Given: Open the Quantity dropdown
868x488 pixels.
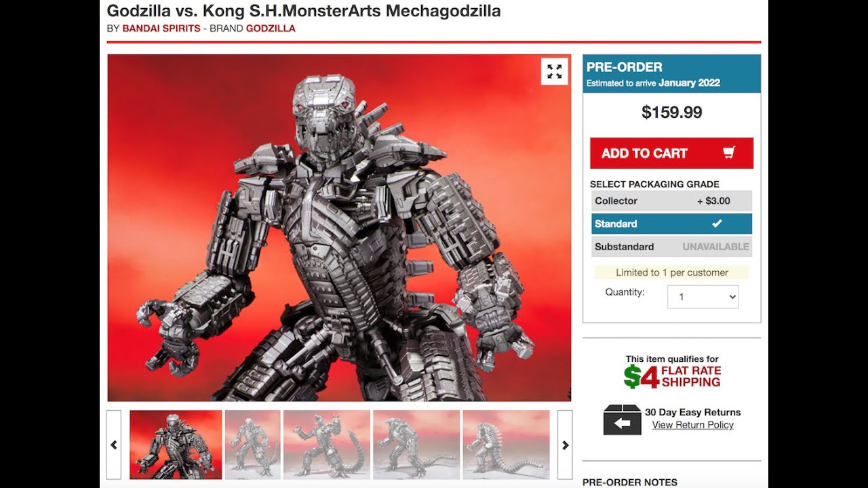Looking at the screenshot, I should (x=703, y=297).
